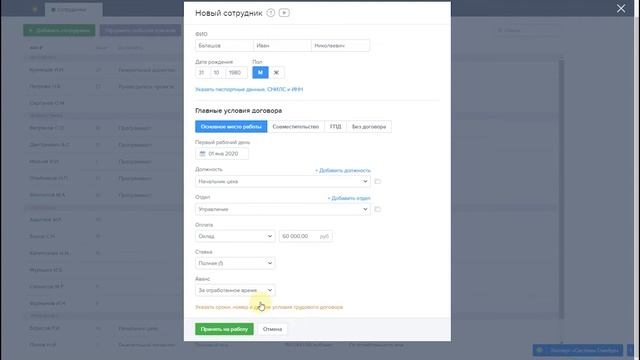The image size is (640, 360).
Task: Click the birth day field 31
Action: click(202, 73)
